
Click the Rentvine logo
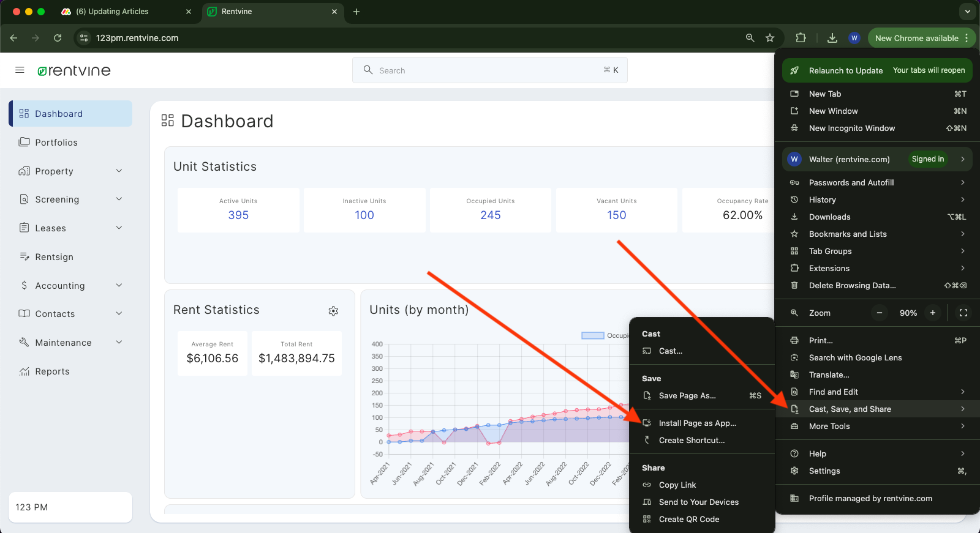click(74, 71)
